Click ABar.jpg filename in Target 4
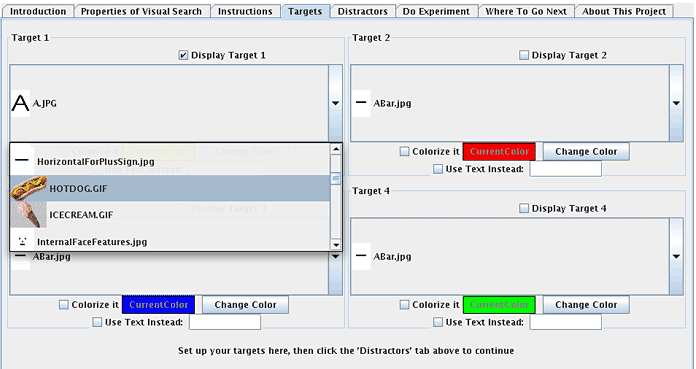696x369 pixels. pos(392,257)
